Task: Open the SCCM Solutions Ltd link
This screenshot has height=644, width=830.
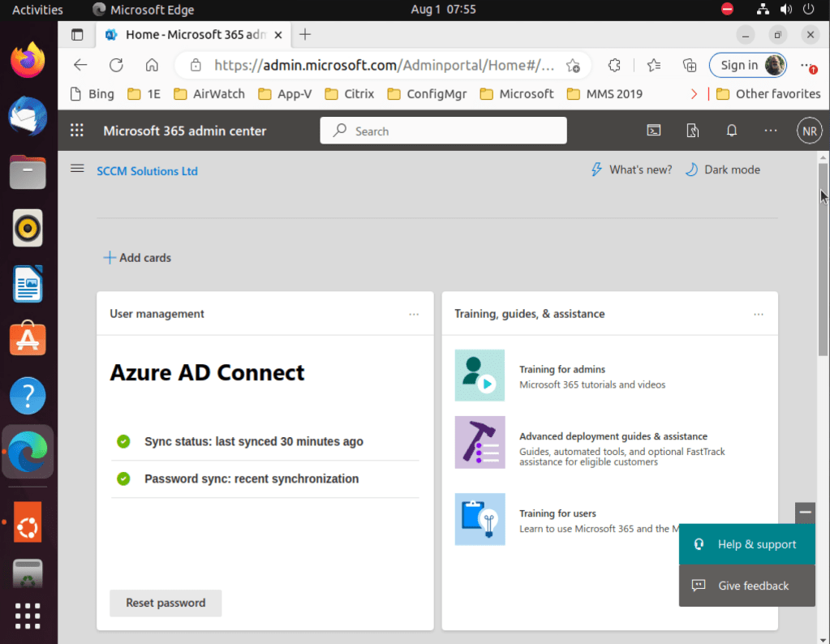Action: [x=147, y=171]
